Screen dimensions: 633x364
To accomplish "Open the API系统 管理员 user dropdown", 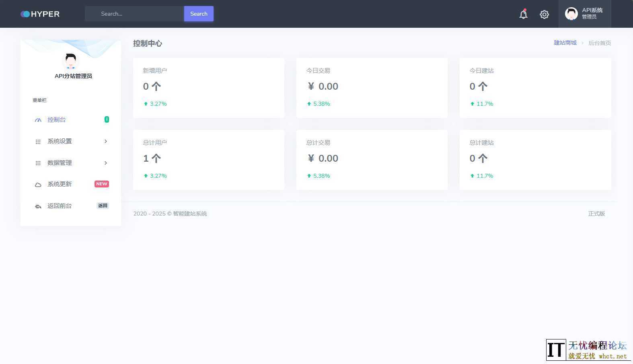I will 584,14.
